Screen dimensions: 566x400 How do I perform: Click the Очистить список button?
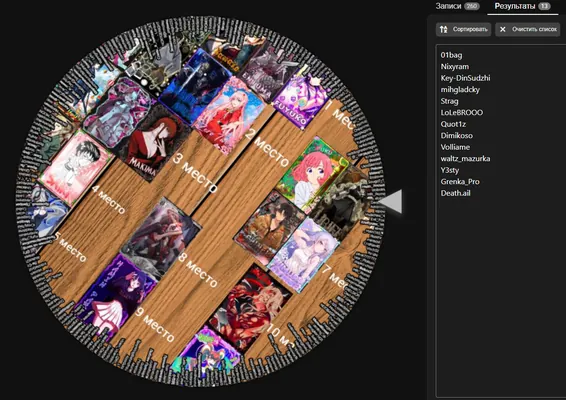tap(528, 29)
